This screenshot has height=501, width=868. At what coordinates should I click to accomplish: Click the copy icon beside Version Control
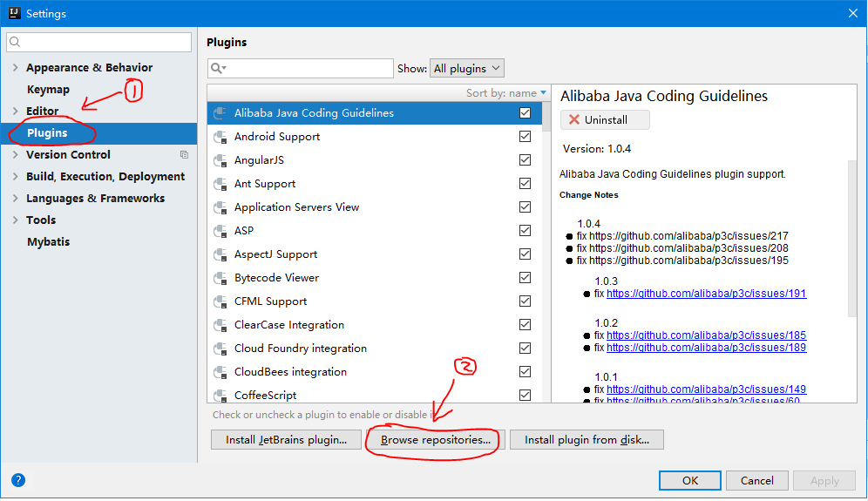[x=185, y=155]
